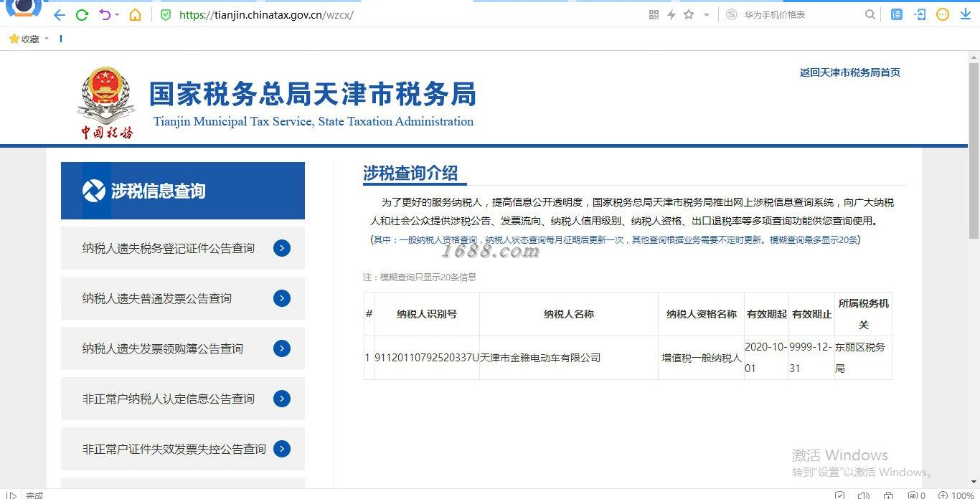
Task: Click the magnifier search icon
Action: pos(870,14)
